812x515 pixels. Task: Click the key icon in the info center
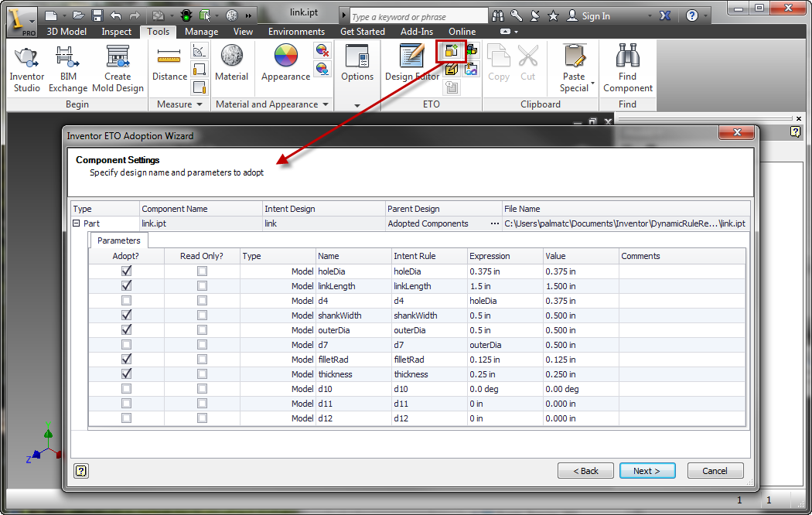click(x=517, y=15)
